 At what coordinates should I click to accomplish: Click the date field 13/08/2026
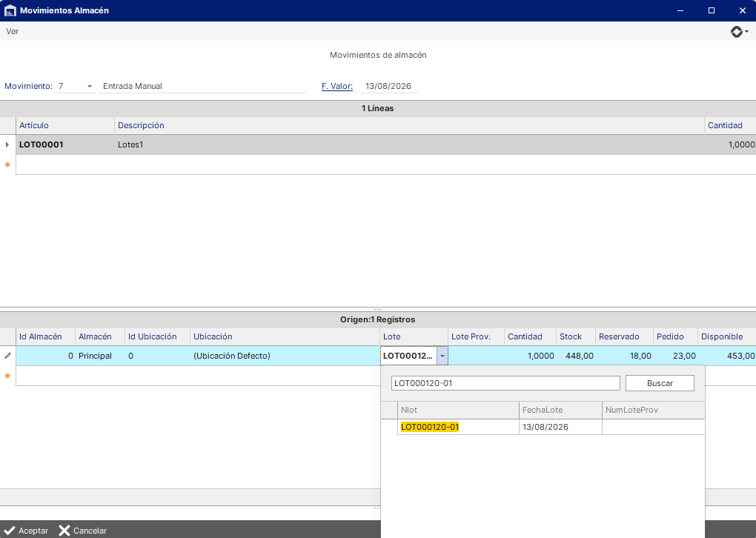pos(388,86)
